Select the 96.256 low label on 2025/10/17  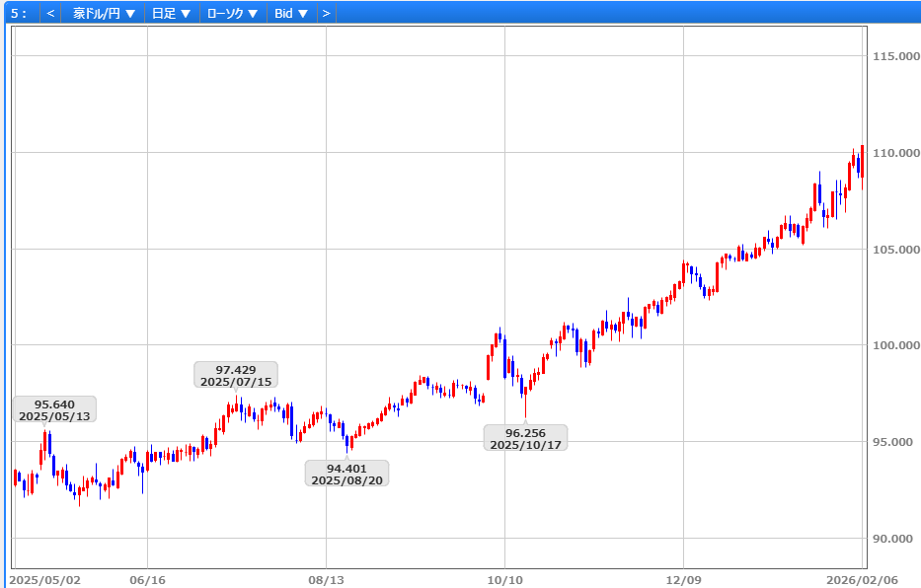coord(525,438)
